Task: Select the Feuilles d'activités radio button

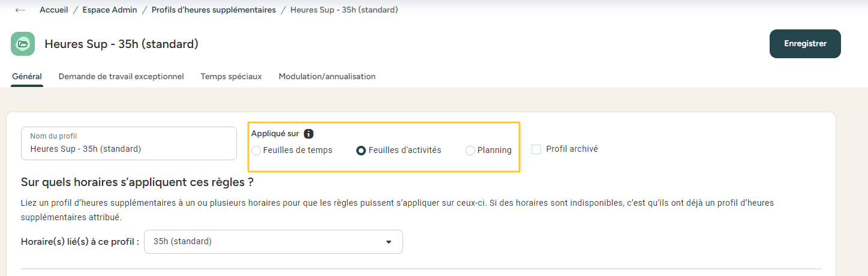Action: [361, 151]
